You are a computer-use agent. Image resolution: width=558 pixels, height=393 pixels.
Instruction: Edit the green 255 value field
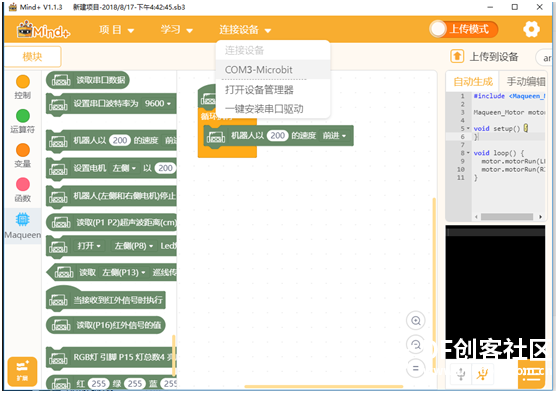(135, 383)
